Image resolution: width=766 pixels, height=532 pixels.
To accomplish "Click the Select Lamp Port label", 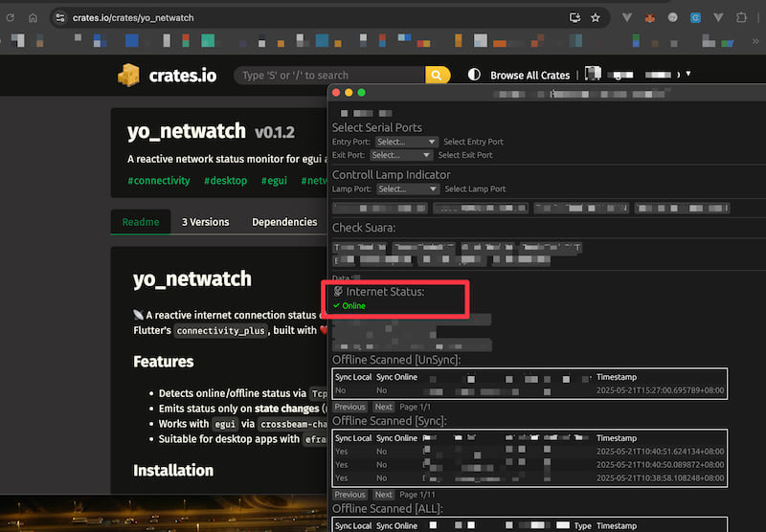I will [475, 188].
